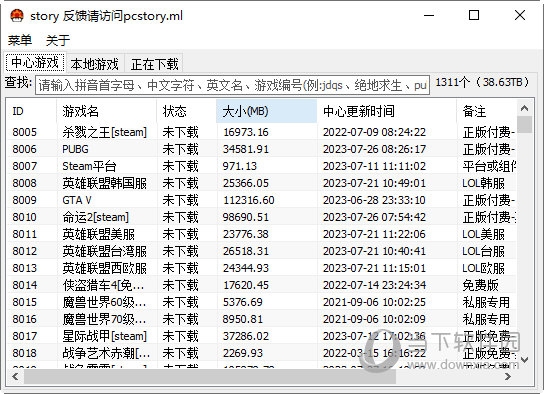Viewport: 544px width, 394px height.
Task: Click the 免费版 remark cell
Action: pyautogui.click(x=481, y=285)
